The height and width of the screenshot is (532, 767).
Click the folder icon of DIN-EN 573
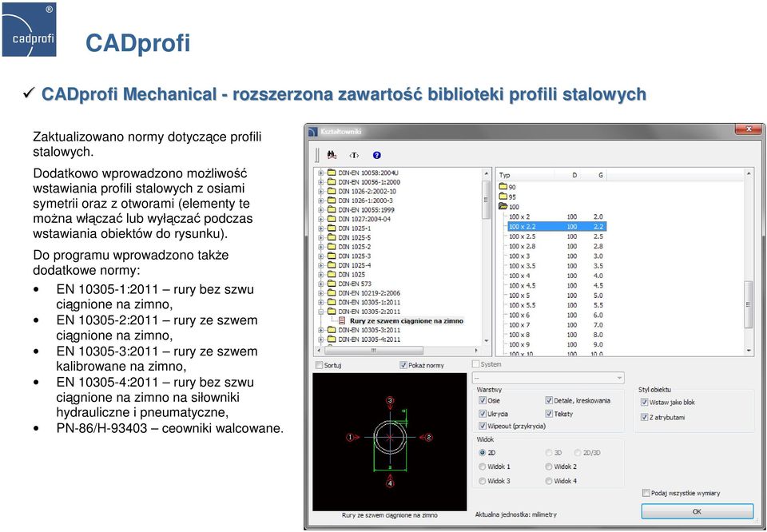point(332,284)
